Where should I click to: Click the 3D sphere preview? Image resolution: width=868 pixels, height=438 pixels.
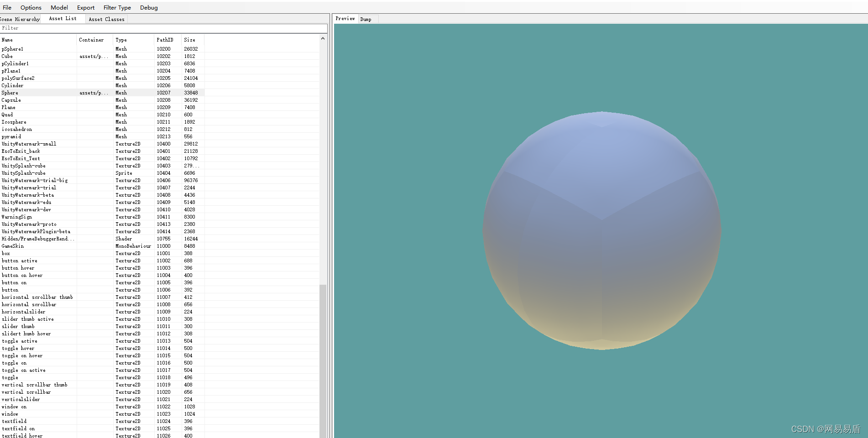[x=602, y=230]
